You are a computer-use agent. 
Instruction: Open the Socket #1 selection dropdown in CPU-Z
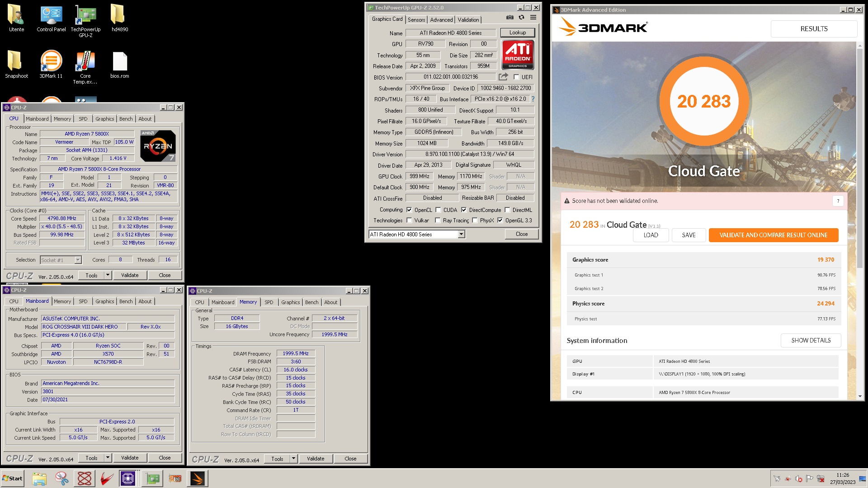pos(78,260)
